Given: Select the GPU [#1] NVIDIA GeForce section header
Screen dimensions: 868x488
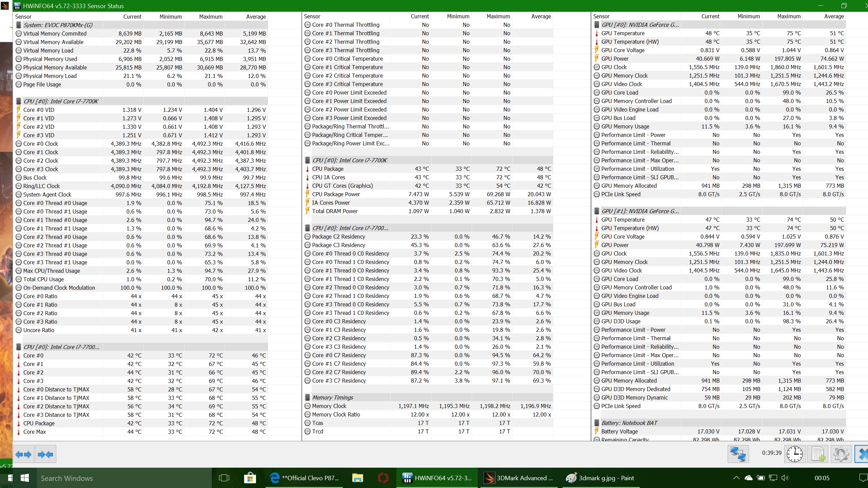Looking at the screenshot, I should (640, 211).
